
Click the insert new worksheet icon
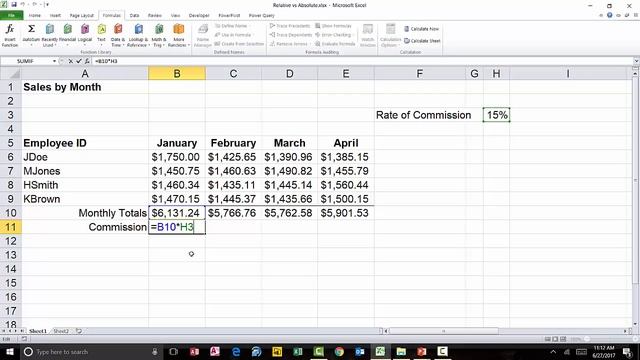[79, 331]
